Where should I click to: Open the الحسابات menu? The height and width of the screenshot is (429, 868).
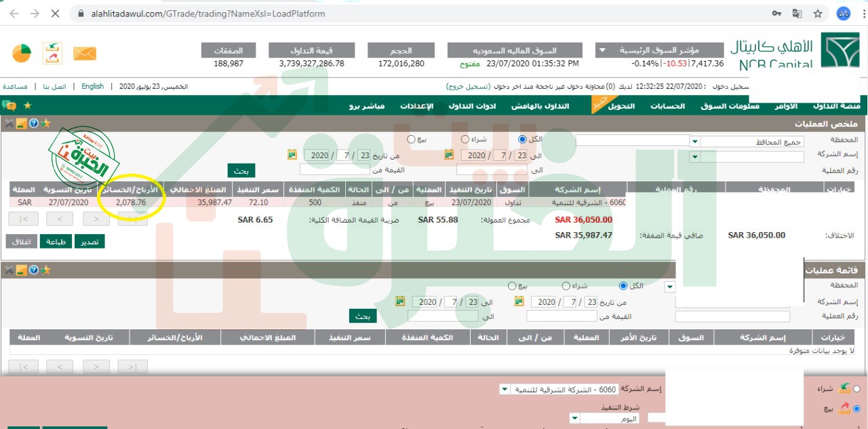[x=667, y=107]
